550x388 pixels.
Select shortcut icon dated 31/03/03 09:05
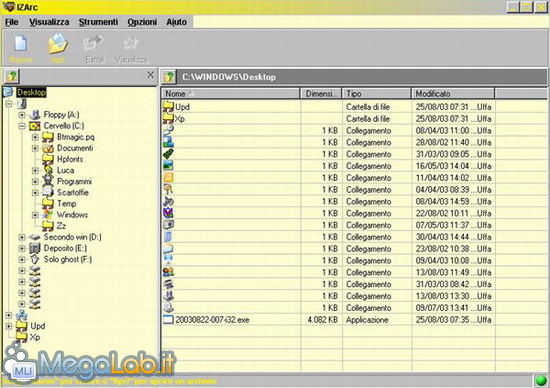(168, 154)
